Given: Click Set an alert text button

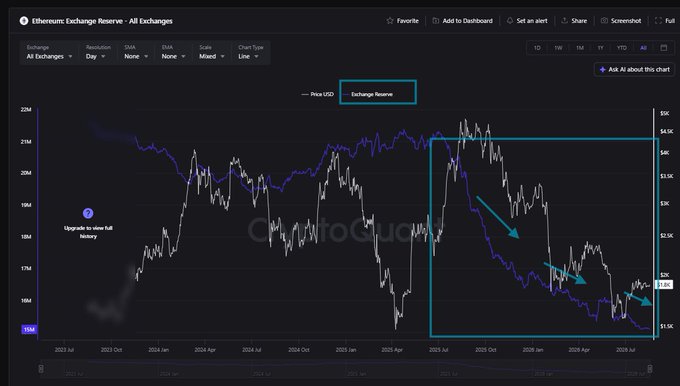Looking at the screenshot, I should click(532, 21).
